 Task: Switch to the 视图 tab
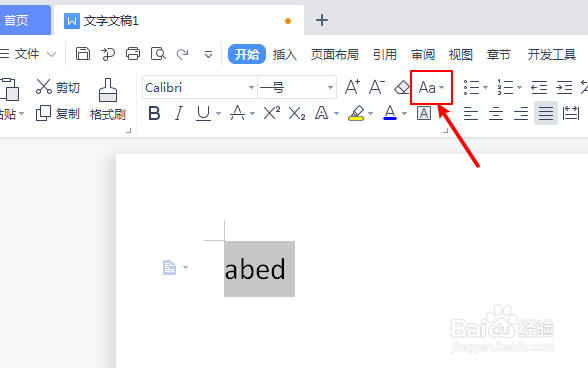coord(461,55)
